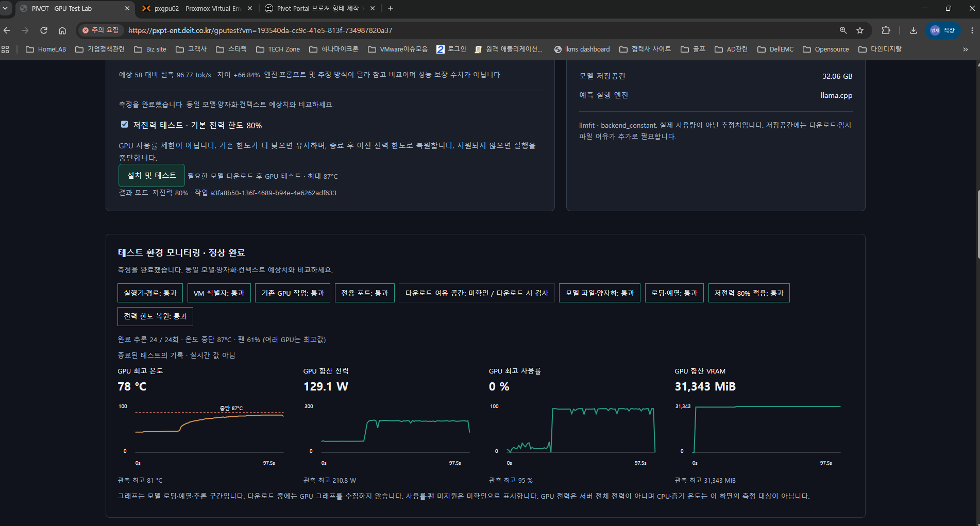980x526 pixels.
Task: Open the 기업정책관련 bookmark folder
Action: [100, 49]
